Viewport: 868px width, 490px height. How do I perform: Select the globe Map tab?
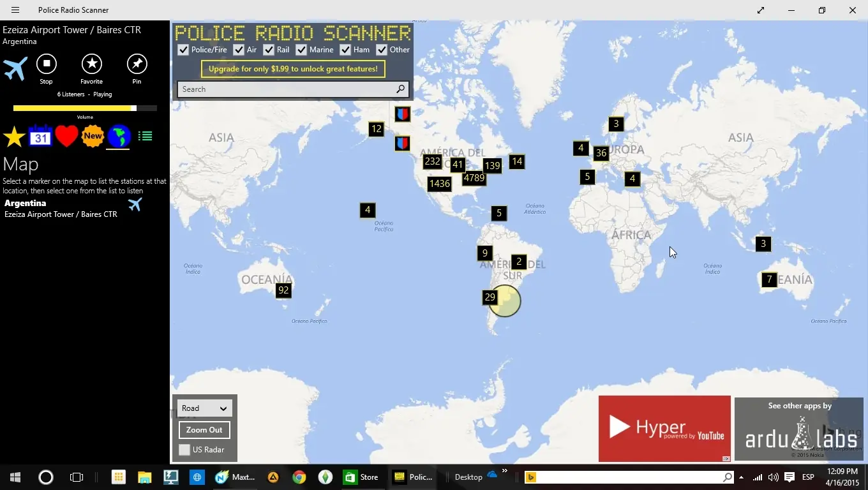tap(119, 136)
